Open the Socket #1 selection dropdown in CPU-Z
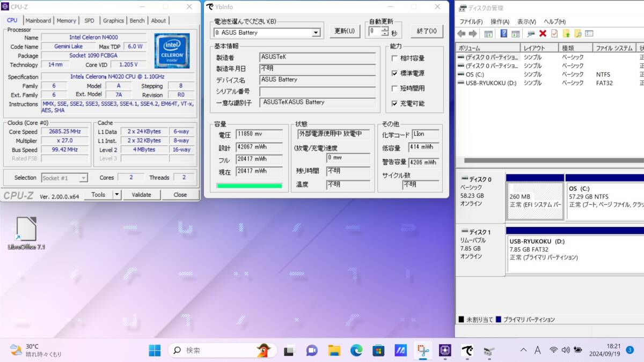This screenshot has height=362, width=644. click(x=85, y=178)
